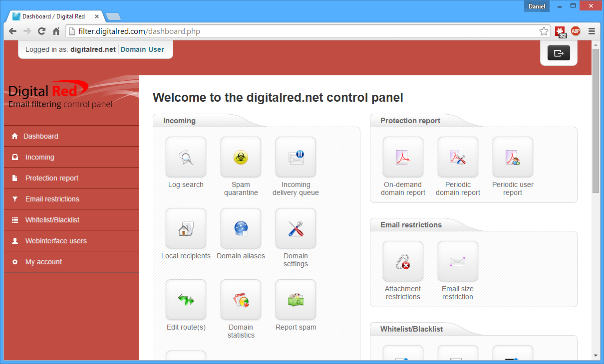This screenshot has height=364, width=604.
Task: Click the Log search label
Action: (186, 184)
